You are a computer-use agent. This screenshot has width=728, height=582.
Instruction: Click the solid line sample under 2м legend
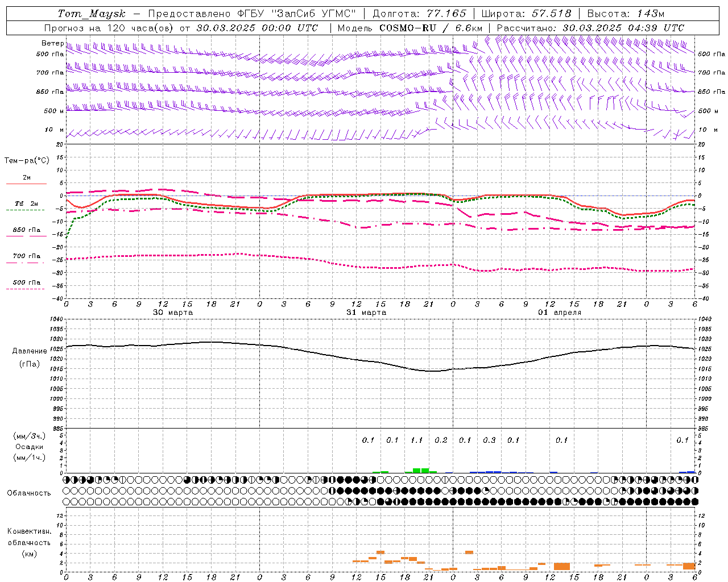(x=26, y=184)
